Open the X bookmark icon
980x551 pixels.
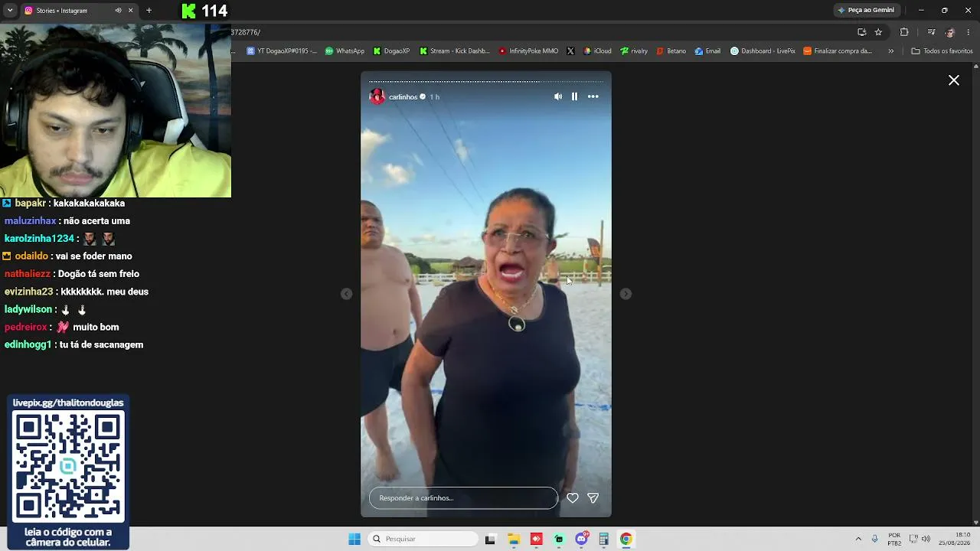pos(570,51)
